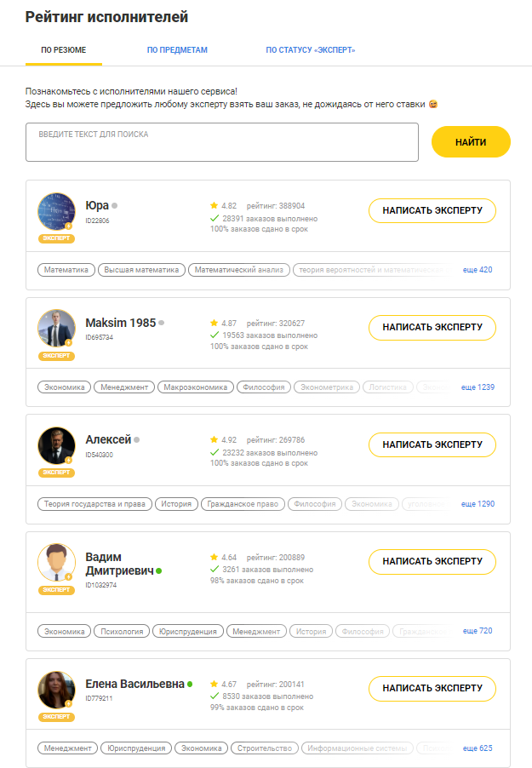Open Юра's profile avatar
The width and height of the screenshot is (532, 768).
[x=56, y=211]
